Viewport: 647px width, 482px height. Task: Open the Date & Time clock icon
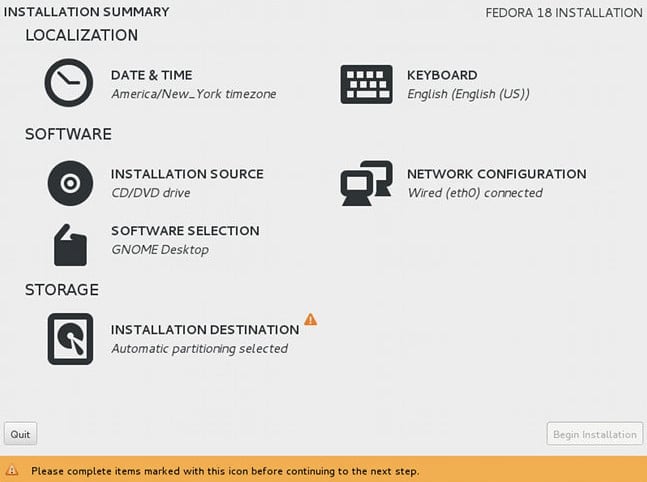click(x=69, y=83)
